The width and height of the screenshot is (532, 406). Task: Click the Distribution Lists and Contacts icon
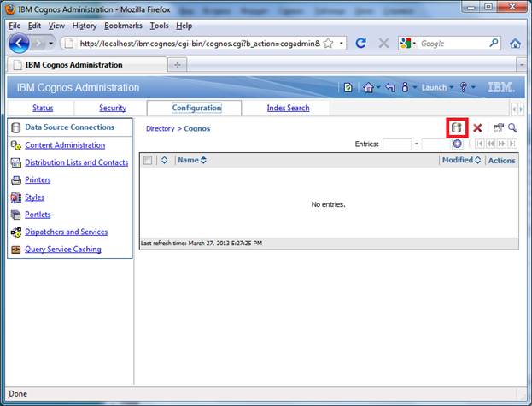(x=16, y=162)
